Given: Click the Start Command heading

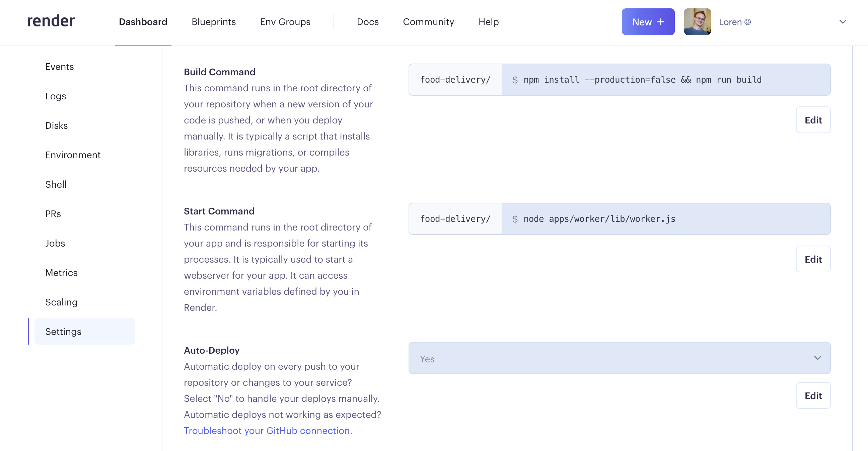Looking at the screenshot, I should 219,211.
